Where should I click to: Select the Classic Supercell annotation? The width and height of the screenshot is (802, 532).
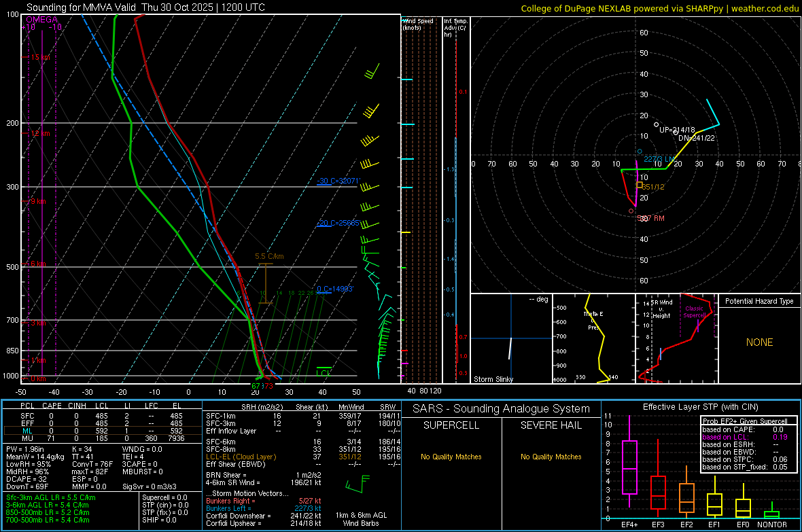coord(694,312)
